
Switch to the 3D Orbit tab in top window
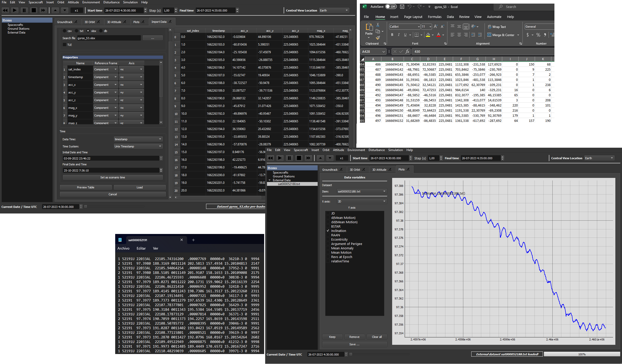click(x=90, y=22)
